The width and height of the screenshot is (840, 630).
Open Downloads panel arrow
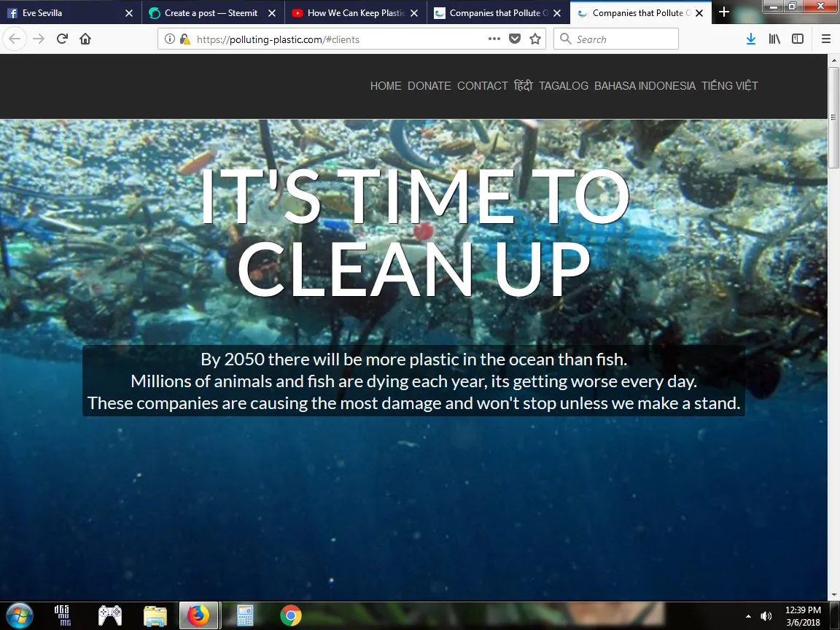[x=751, y=39]
